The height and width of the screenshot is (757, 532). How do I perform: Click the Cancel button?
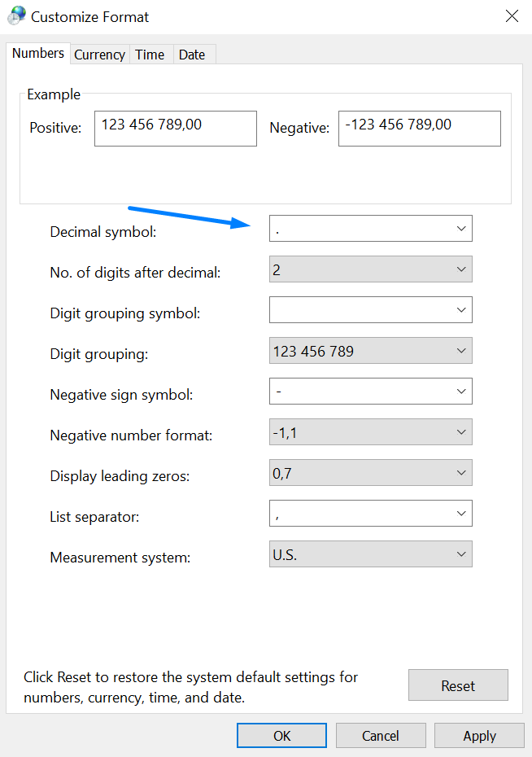pyautogui.click(x=380, y=736)
